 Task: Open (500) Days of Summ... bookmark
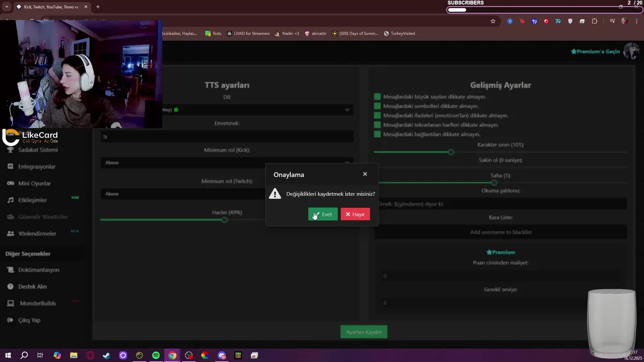355,34
